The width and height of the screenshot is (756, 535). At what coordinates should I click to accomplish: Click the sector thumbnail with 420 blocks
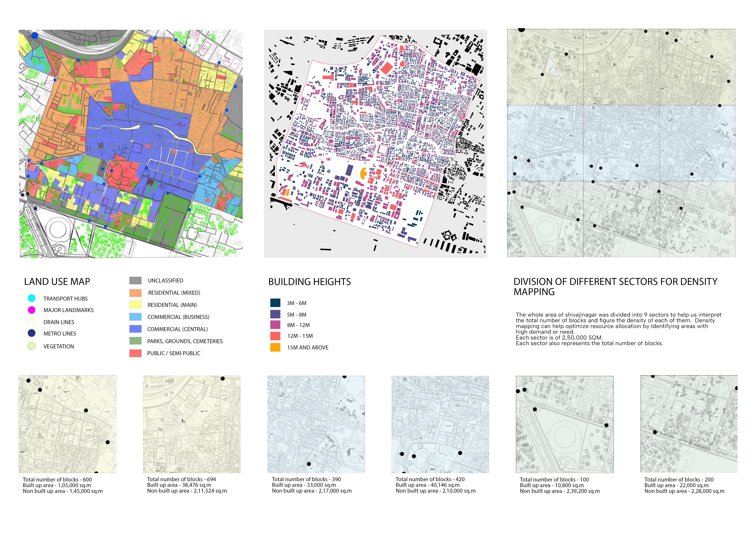coord(440,424)
